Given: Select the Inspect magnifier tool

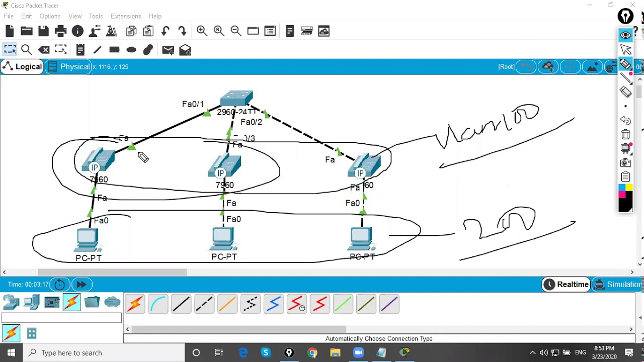Looking at the screenshot, I should tap(27, 50).
